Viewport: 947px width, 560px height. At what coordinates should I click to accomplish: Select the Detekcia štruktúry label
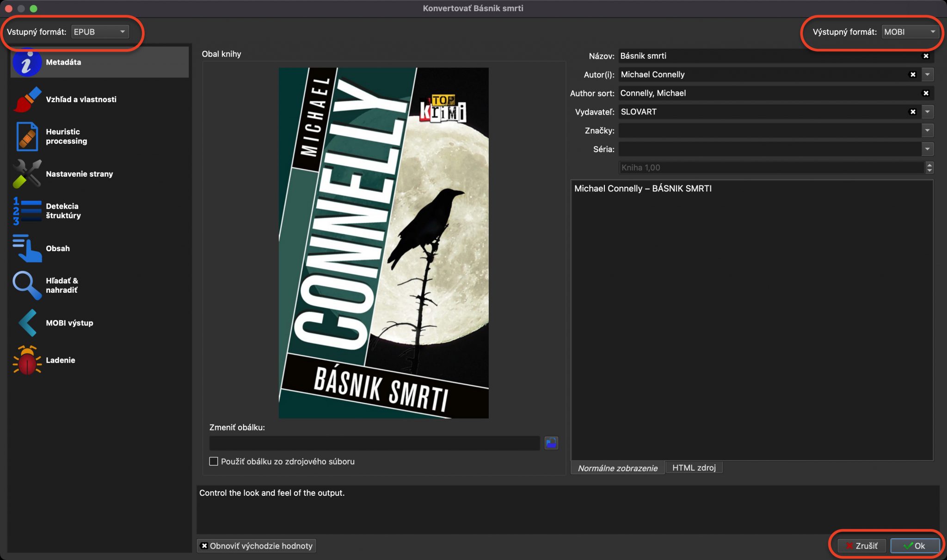click(63, 211)
